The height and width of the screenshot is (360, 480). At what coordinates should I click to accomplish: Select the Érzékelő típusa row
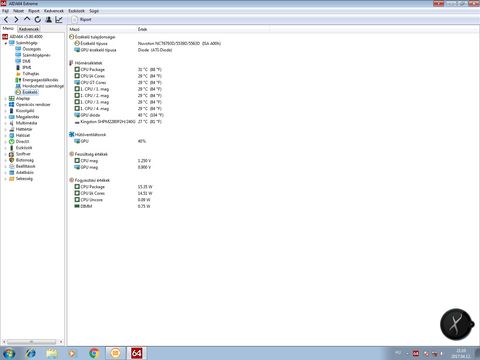147,43
